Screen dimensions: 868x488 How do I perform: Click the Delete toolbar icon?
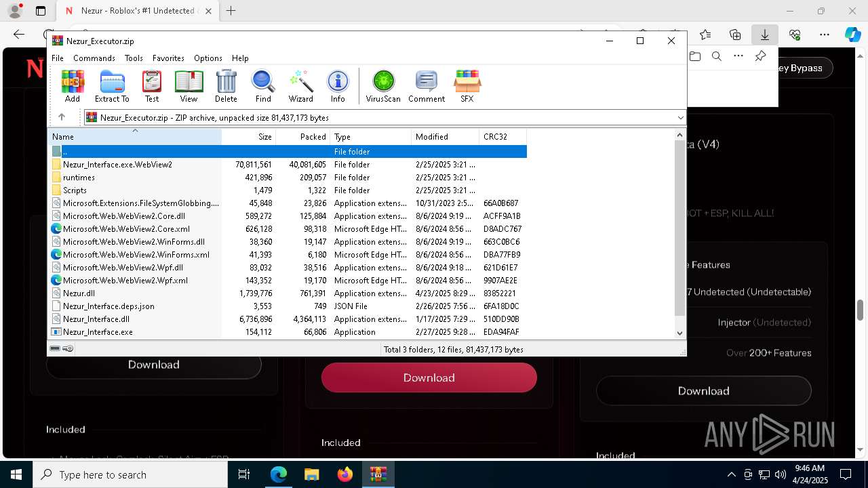click(226, 86)
